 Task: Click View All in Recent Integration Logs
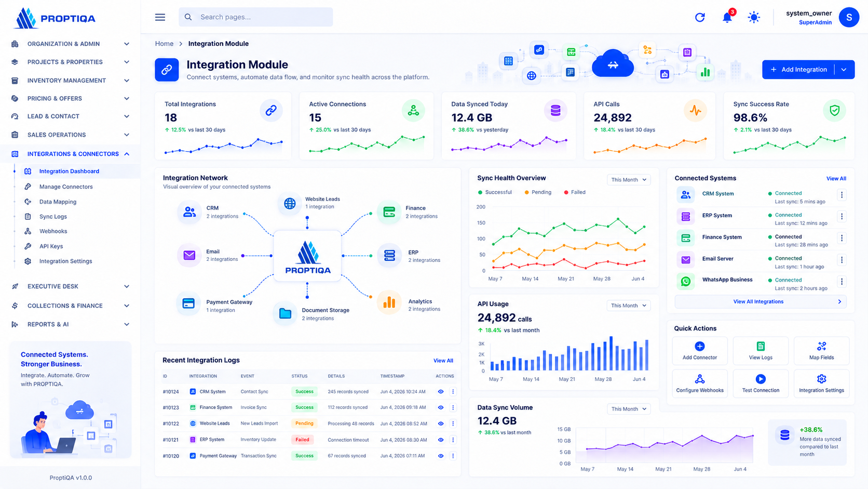(443, 361)
